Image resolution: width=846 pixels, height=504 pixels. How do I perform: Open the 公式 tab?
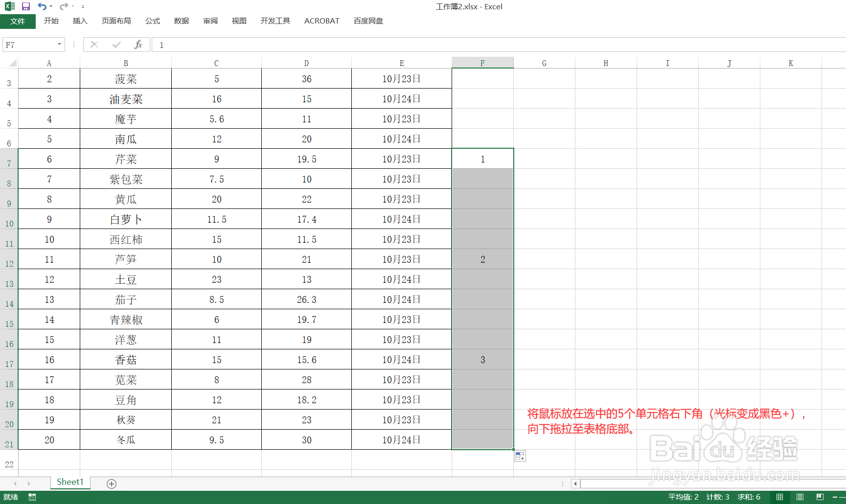(x=153, y=21)
